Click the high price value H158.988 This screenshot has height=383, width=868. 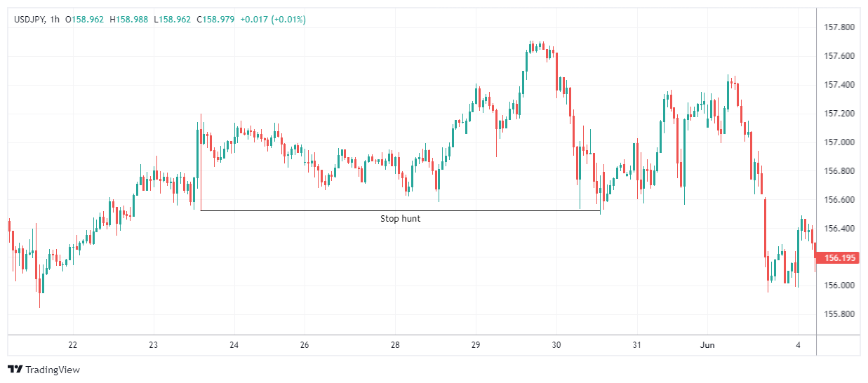[x=129, y=20]
